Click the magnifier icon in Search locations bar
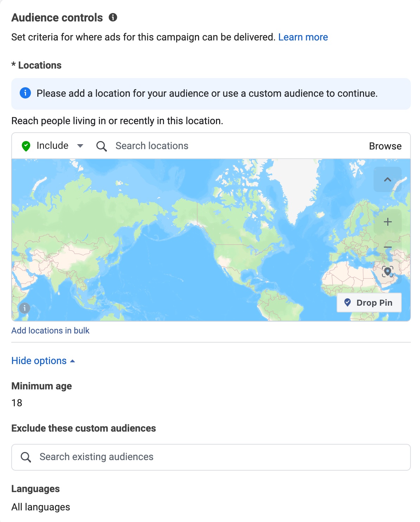This screenshot has width=420, height=522. tap(102, 146)
